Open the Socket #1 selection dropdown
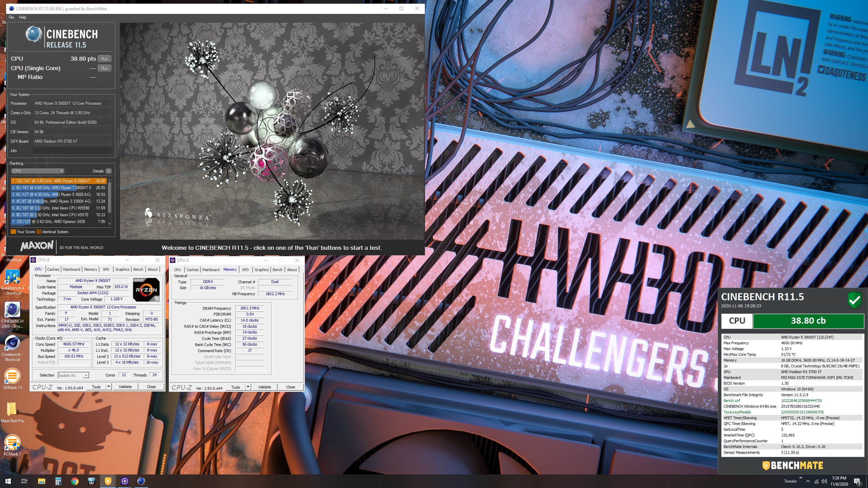Image resolution: width=868 pixels, height=488 pixels. coord(73,375)
